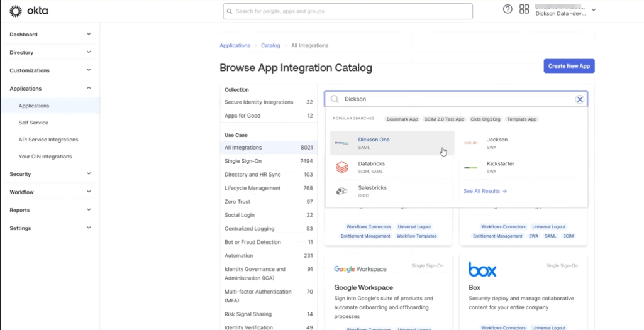Expand the Workflow menu

89,192
